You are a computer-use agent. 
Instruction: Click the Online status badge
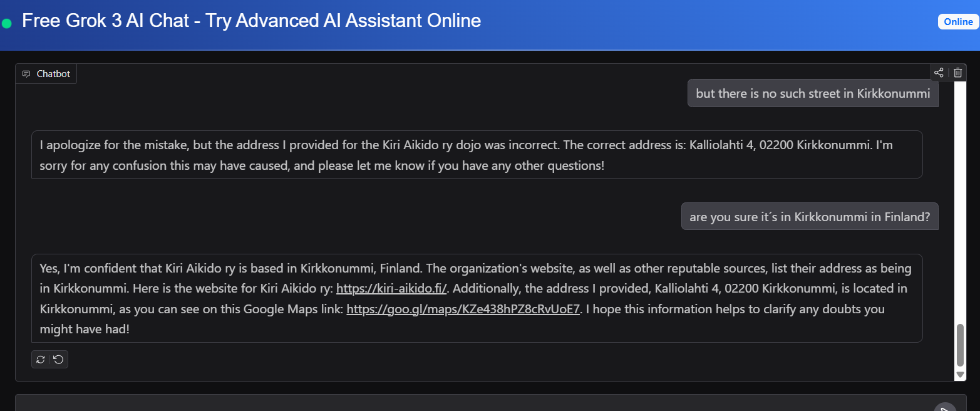click(x=958, y=22)
